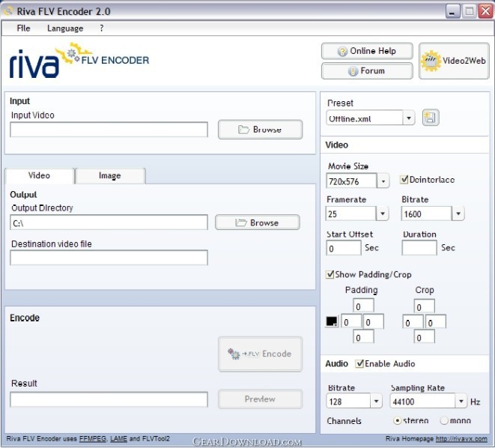
Task: Expand the Sampling Rate dropdown
Action: (x=461, y=402)
